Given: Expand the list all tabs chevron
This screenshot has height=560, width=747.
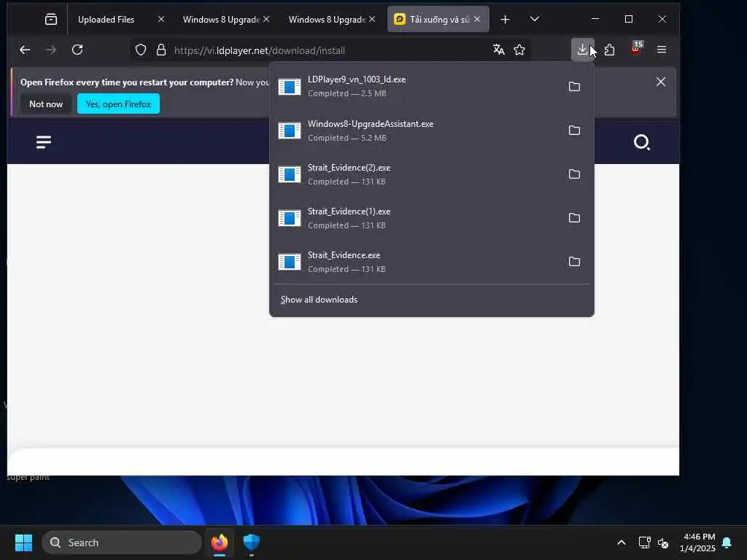Looking at the screenshot, I should point(535,19).
